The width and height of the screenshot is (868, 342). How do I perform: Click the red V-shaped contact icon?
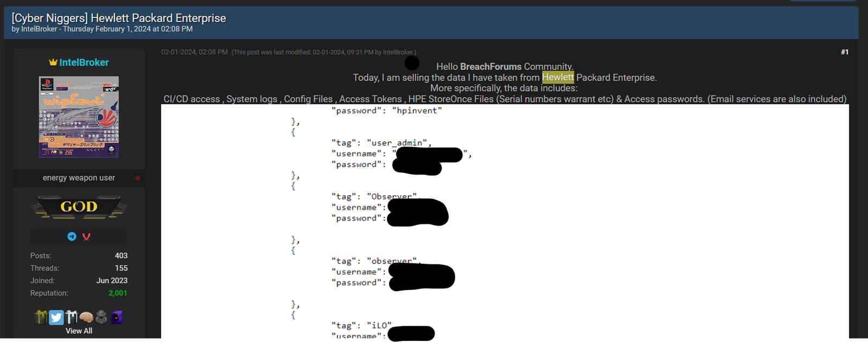pyautogui.click(x=86, y=236)
